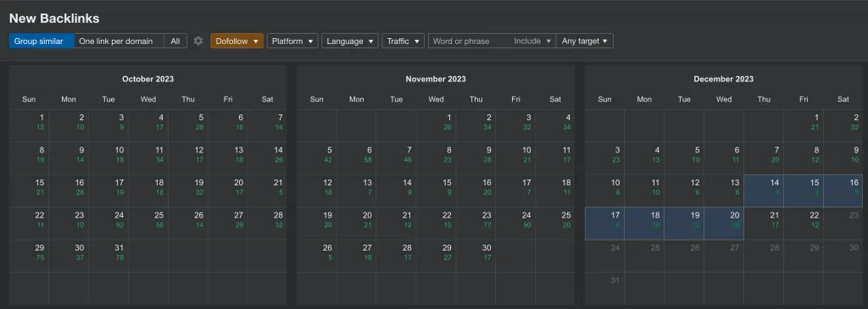This screenshot has height=309, width=868.
Task: Select October 25 date cell
Action: tap(148, 223)
